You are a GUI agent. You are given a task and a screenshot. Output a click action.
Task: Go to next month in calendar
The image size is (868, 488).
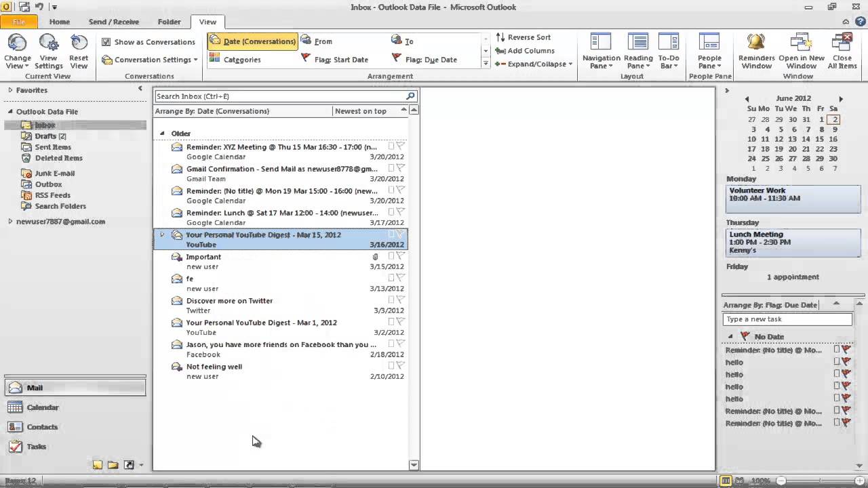click(841, 99)
